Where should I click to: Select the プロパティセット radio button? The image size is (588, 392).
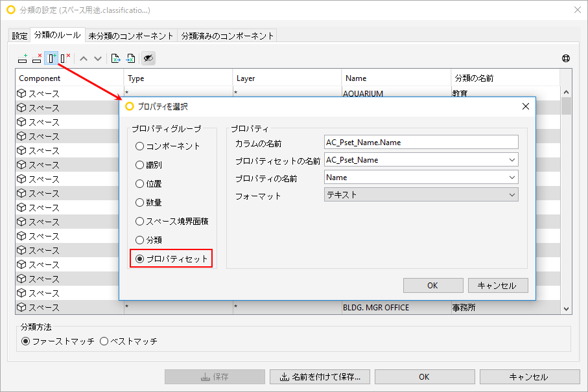click(139, 259)
